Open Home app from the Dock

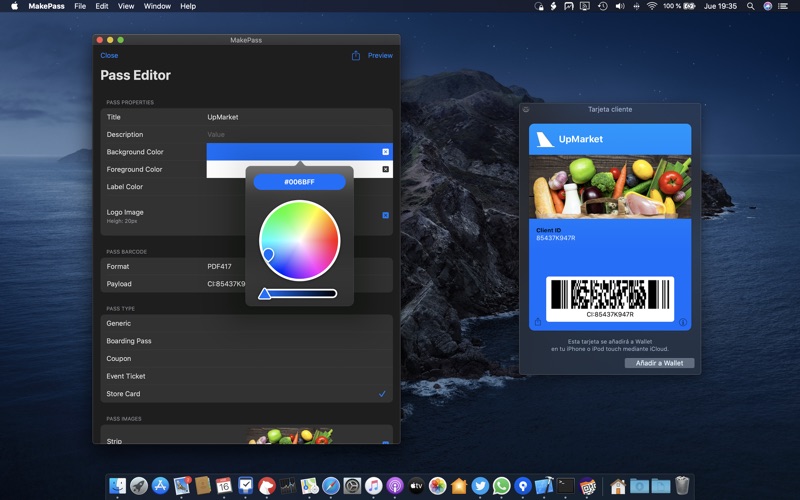(459, 486)
